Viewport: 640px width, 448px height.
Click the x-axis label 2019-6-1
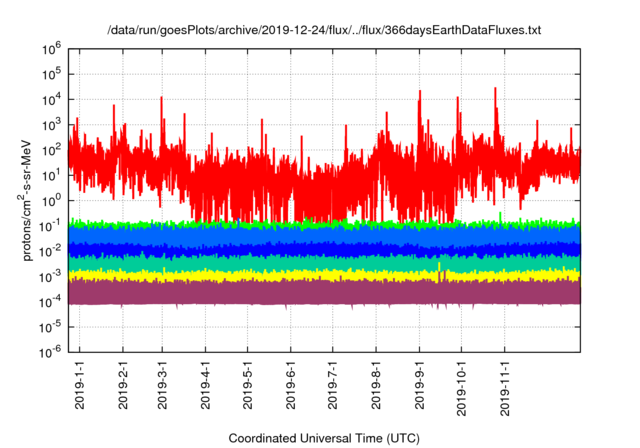click(291, 385)
